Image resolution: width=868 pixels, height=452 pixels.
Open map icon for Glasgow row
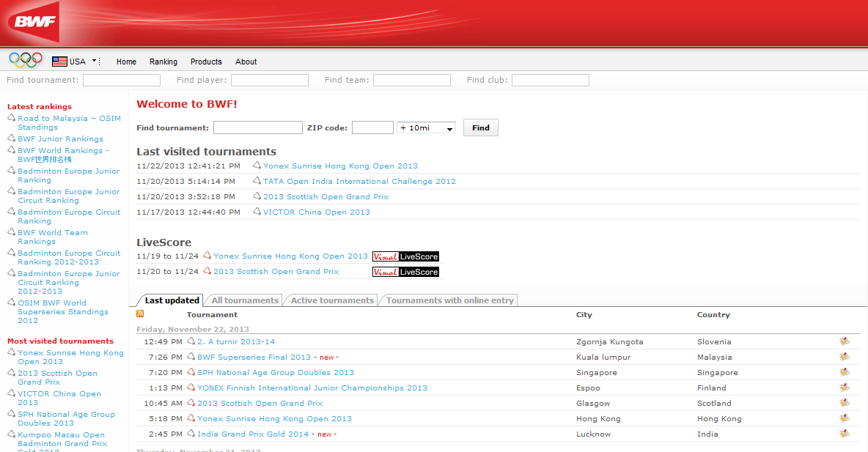pyautogui.click(x=845, y=404)
